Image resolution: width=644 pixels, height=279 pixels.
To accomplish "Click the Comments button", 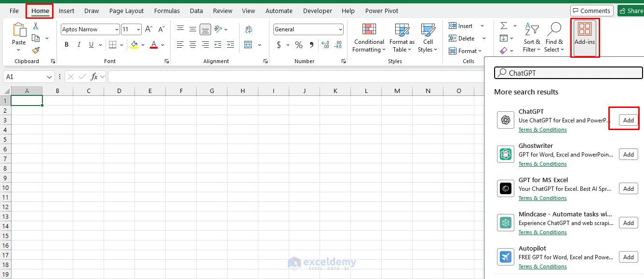I will (x=591, y=11).
